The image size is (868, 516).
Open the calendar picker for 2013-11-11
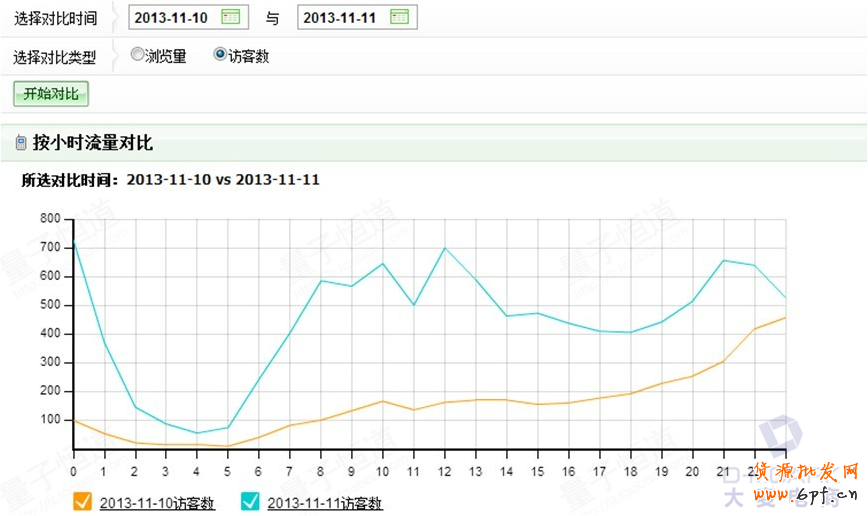[x=399, y=17]
